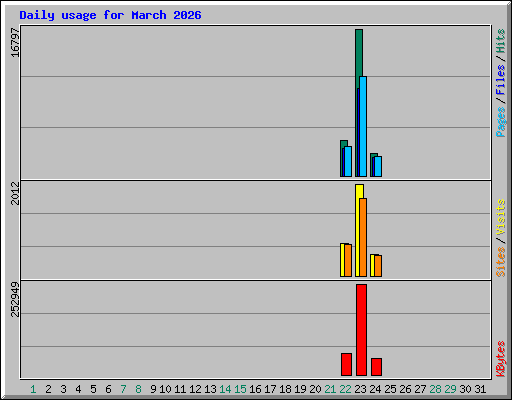Select the green Hits bar for day 22
Viewport: 512px width, 400px height.
click(x=344, y=143)
